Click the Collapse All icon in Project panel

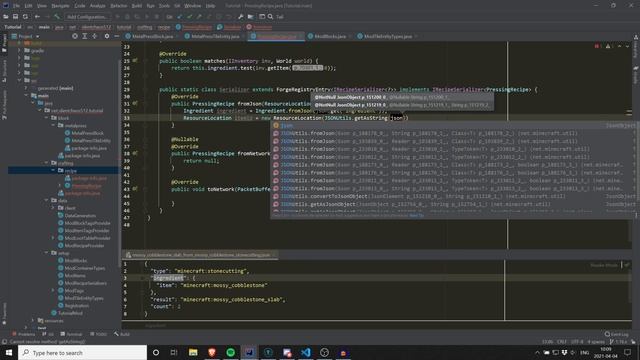pos(94,36)
